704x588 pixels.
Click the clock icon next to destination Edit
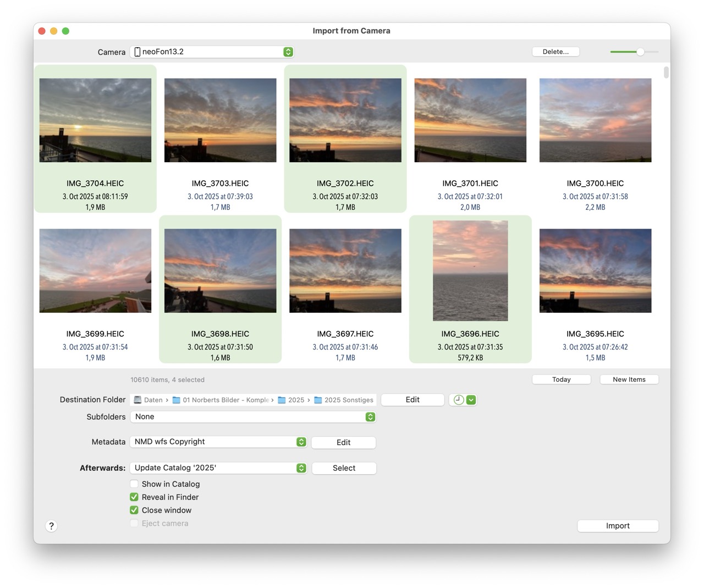point(458,400)
